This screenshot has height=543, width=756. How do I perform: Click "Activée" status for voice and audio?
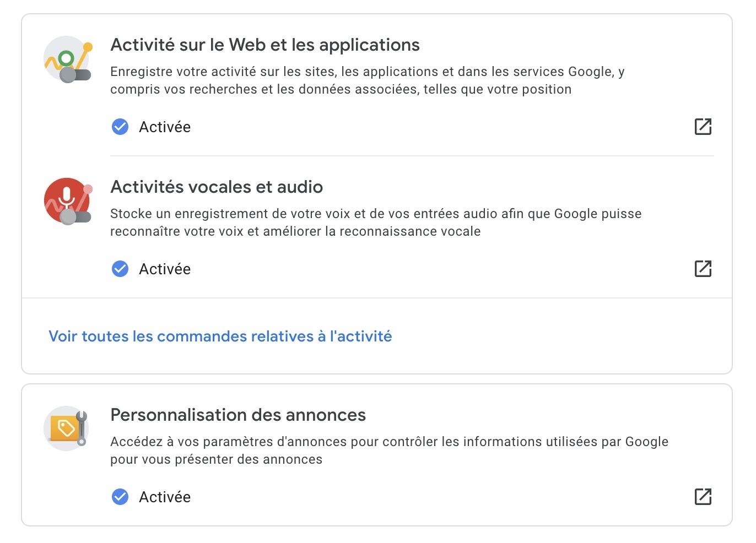(x=165, y=269)
